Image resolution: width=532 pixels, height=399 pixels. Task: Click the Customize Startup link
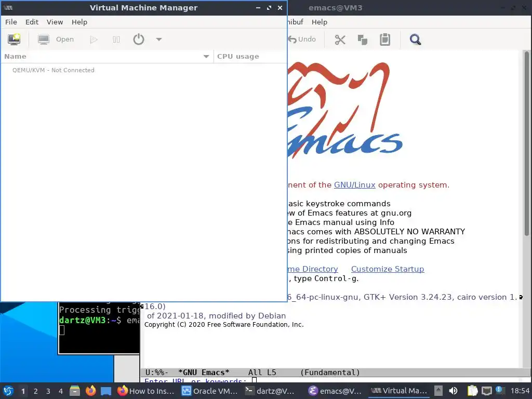click(x=388, y=269)
